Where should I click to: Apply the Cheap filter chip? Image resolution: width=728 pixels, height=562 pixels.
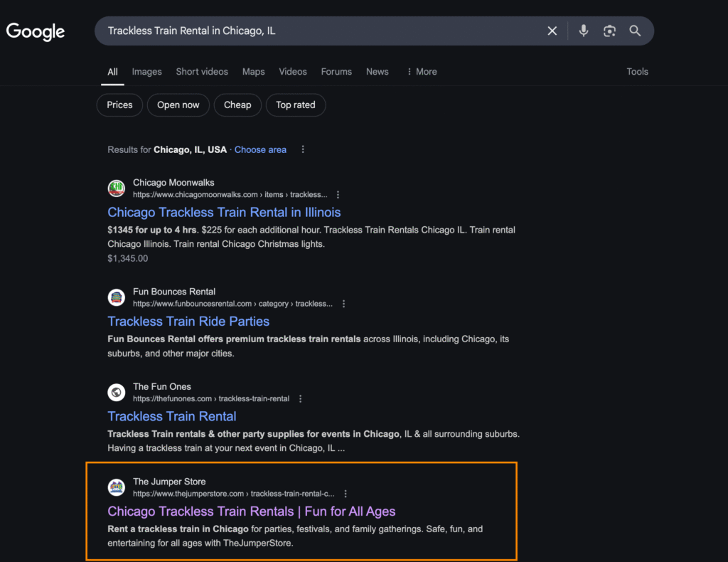click(x=237, y=105)
